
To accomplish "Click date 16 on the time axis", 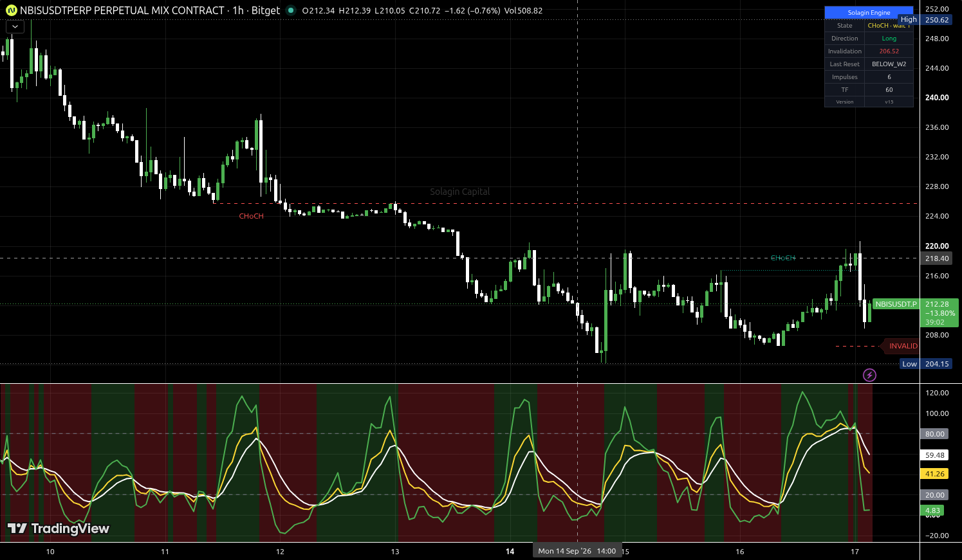I will (740, 552).
